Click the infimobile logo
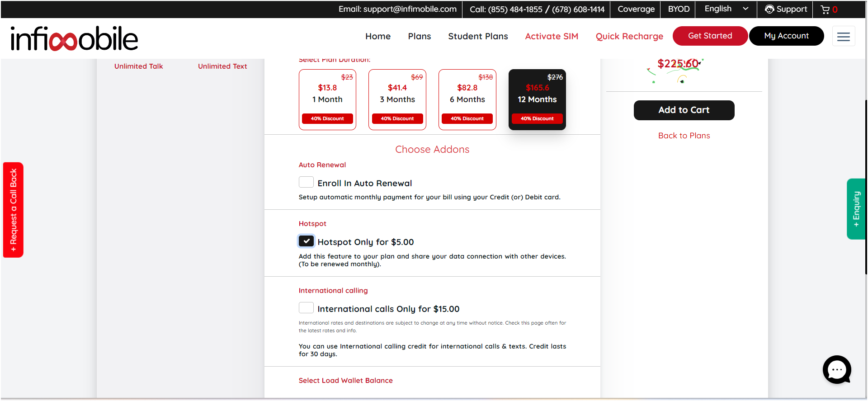 74,38
